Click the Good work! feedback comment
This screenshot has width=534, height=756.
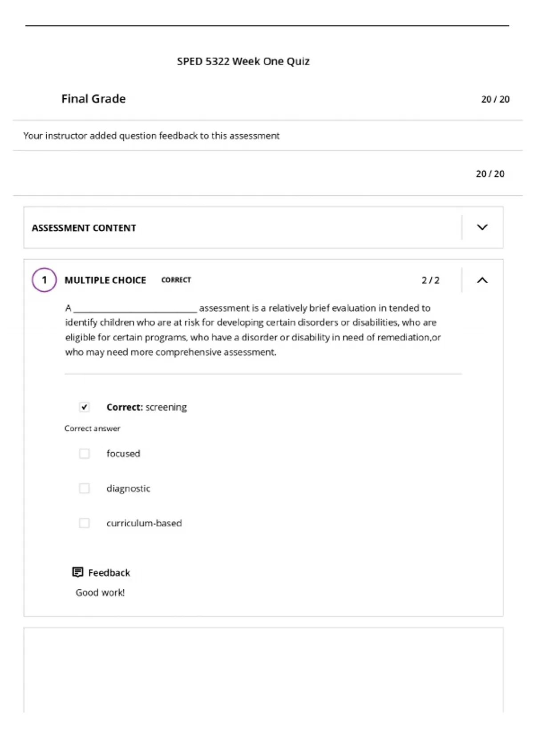pyautogui.click(x=100, y=592)
